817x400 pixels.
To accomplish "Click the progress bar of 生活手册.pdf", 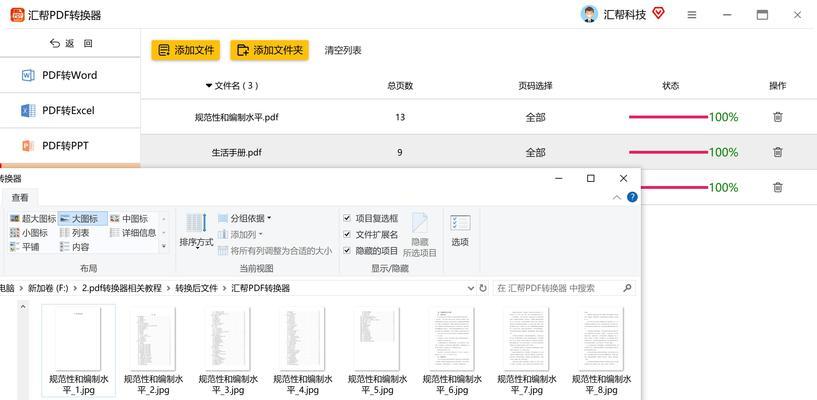I will pyautogui.click(x=669, y=152).
